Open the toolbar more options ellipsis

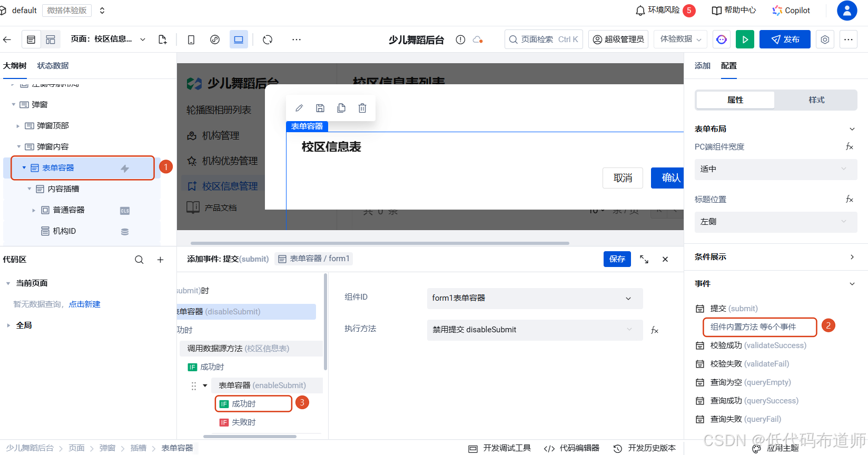click(x=297, y=39)
